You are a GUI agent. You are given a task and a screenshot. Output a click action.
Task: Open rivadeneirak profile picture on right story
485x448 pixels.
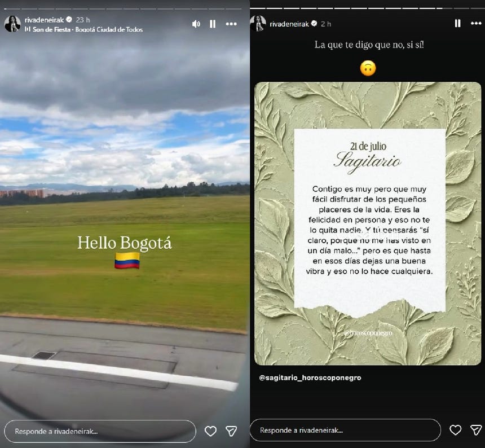(258, 23)
